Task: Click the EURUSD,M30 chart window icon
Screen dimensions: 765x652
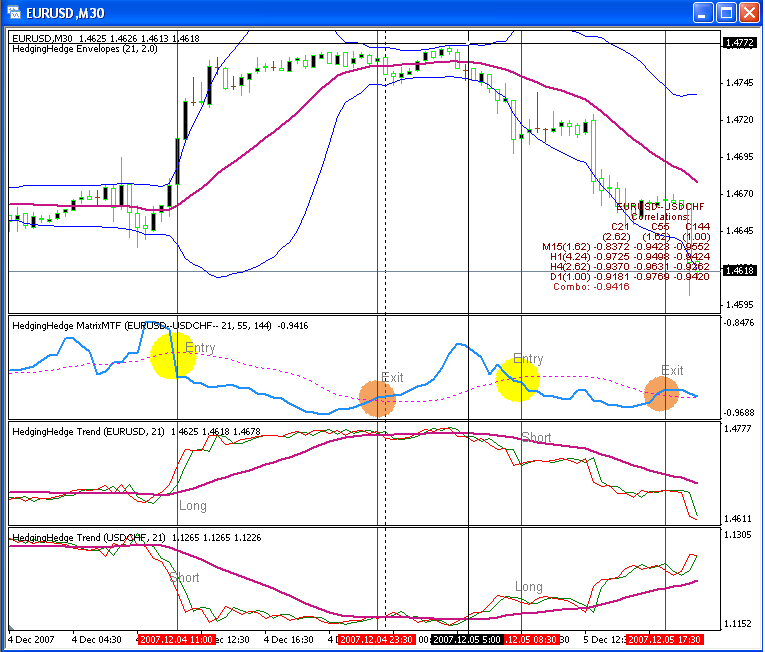Action: point(13,12)
